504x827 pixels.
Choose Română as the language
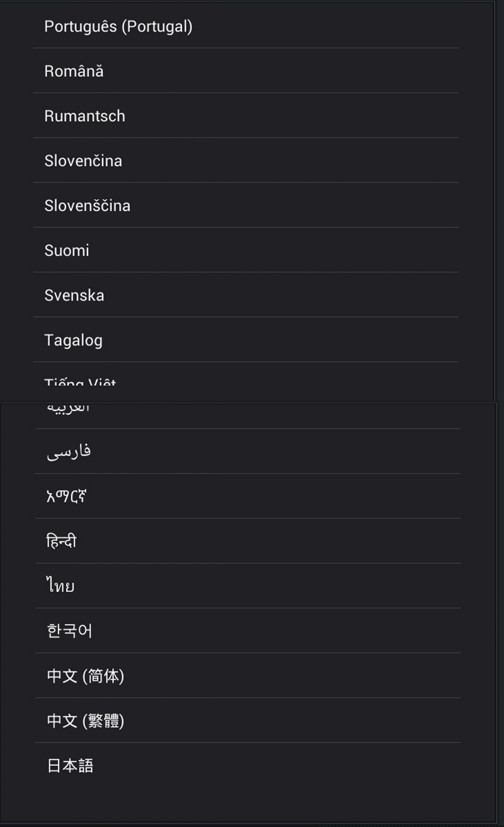(246, 71)
